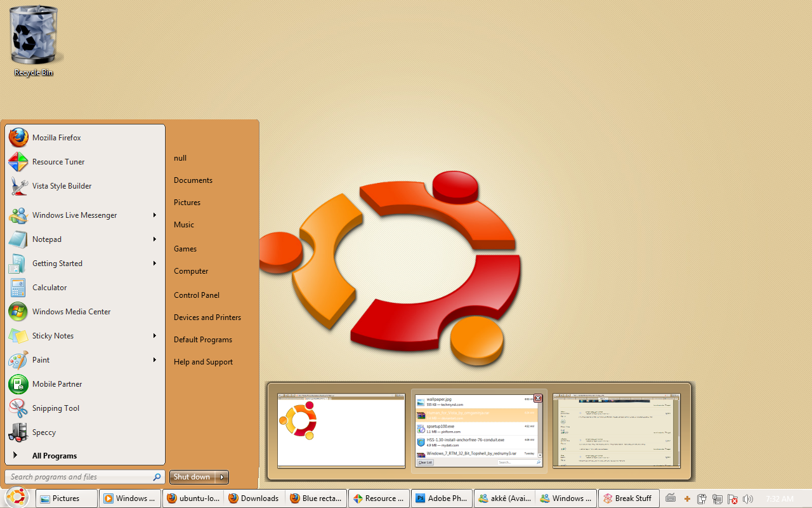The image size is (812, 508).
Task: Launch Notepad from the Start menu list
Action: [85, 239]
